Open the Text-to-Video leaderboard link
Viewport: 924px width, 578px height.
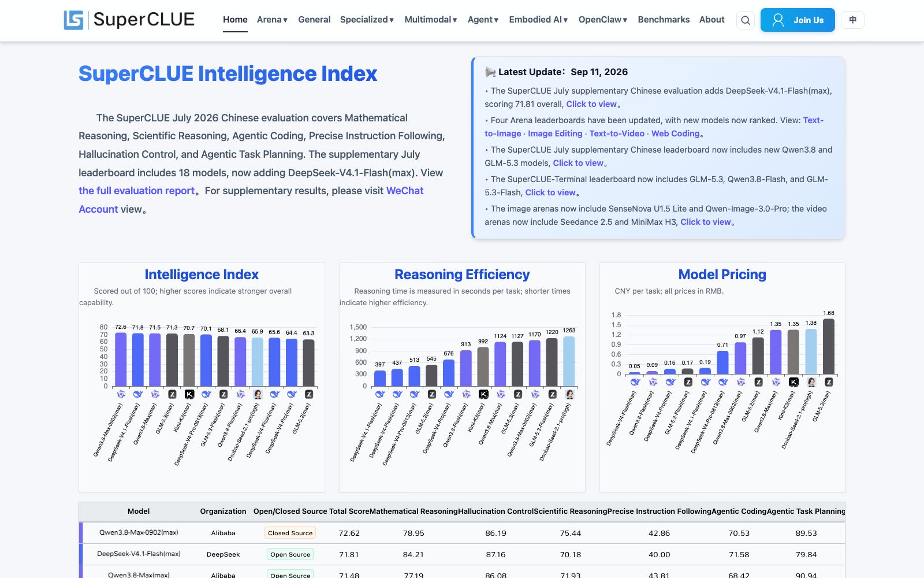[x=617, y=134]
